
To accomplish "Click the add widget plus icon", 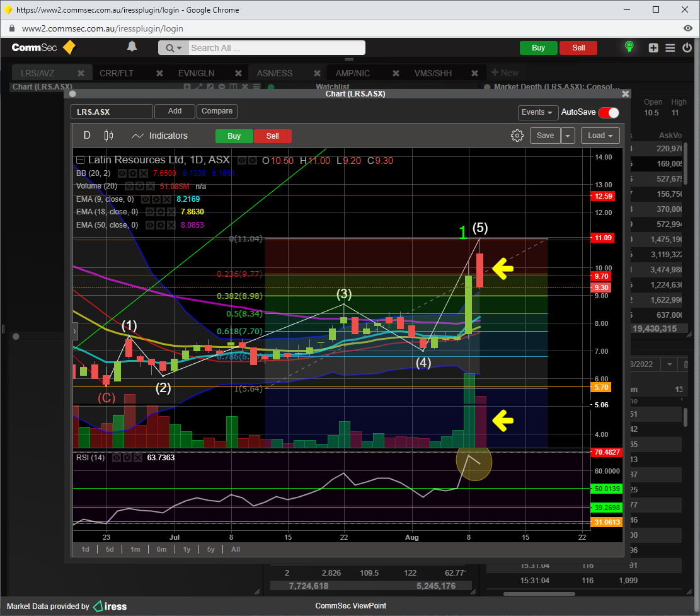I will click(653, 48).
